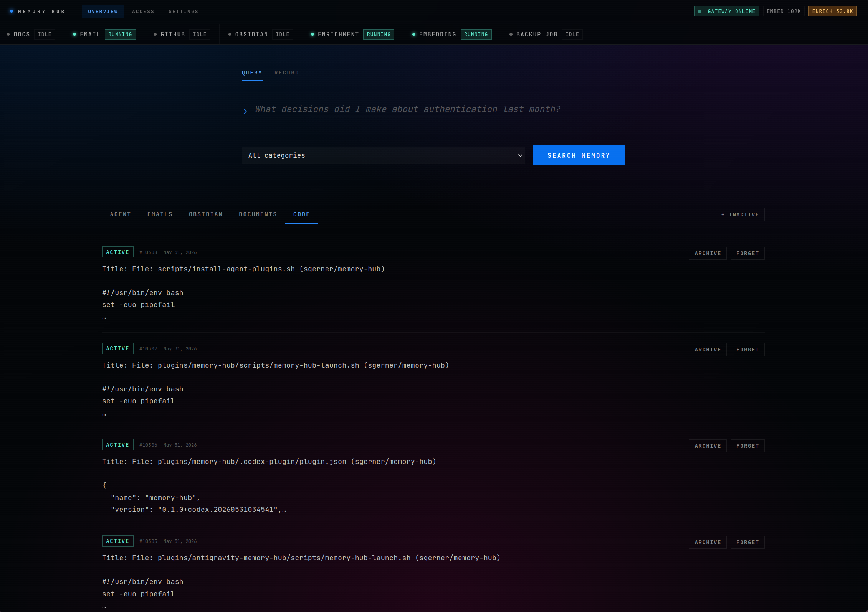Click the #10306 memory ID

[148, 445]
